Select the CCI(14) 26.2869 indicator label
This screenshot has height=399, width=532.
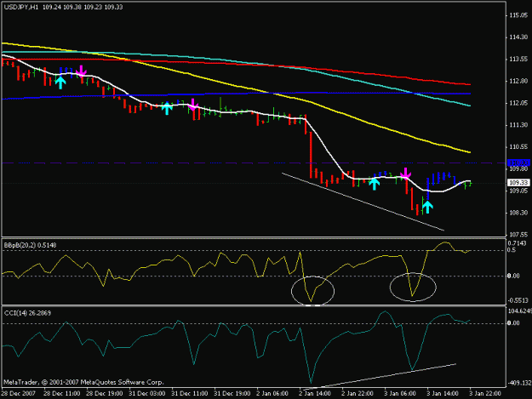[27, 313]
